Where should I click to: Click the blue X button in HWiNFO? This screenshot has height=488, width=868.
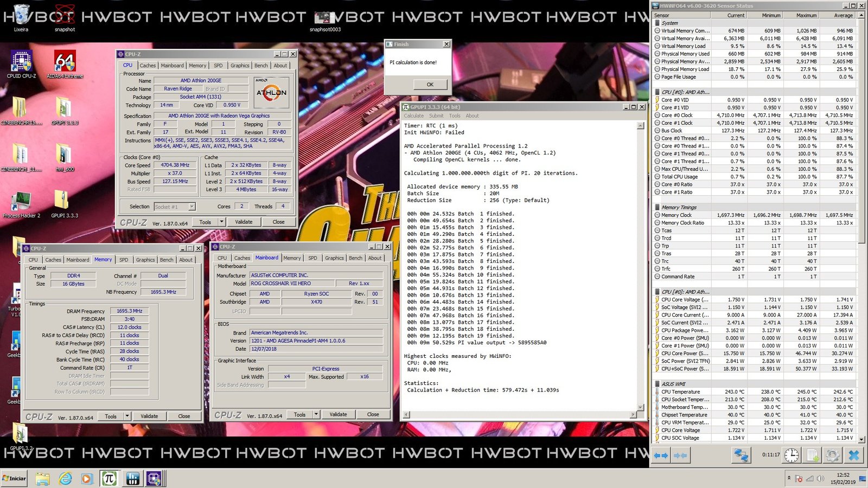click(853, 455)
